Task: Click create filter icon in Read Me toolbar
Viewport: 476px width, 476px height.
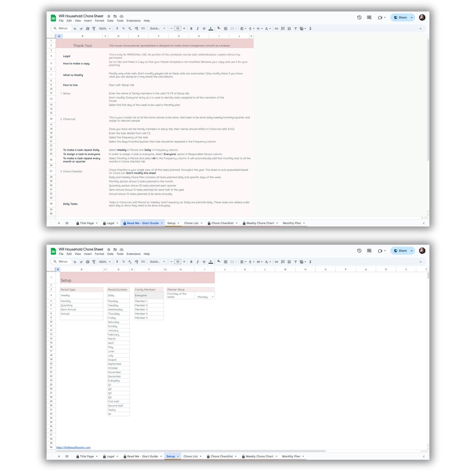Action: pos(295,29)
